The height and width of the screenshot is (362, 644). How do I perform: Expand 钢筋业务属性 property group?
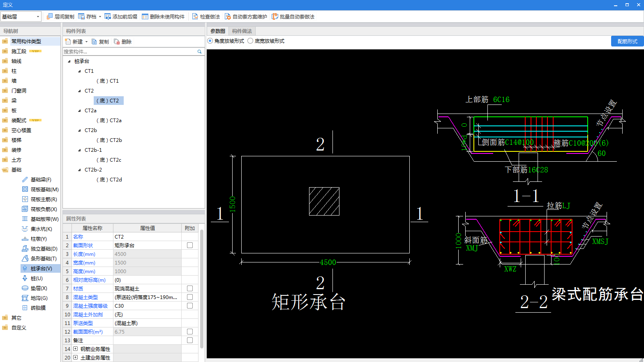75,349
